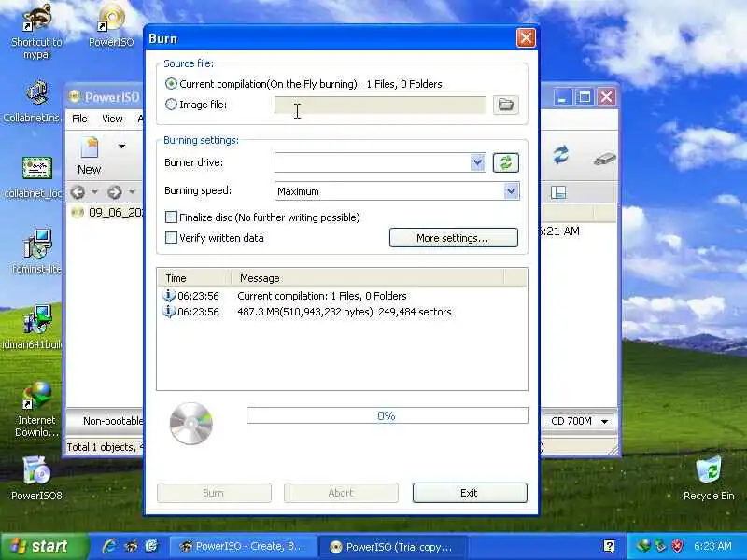The height and width of the screenshot is (560, 747).
Task: Click the PowerISO desktop shortcut icon
Action: click(x=111, y=25)
